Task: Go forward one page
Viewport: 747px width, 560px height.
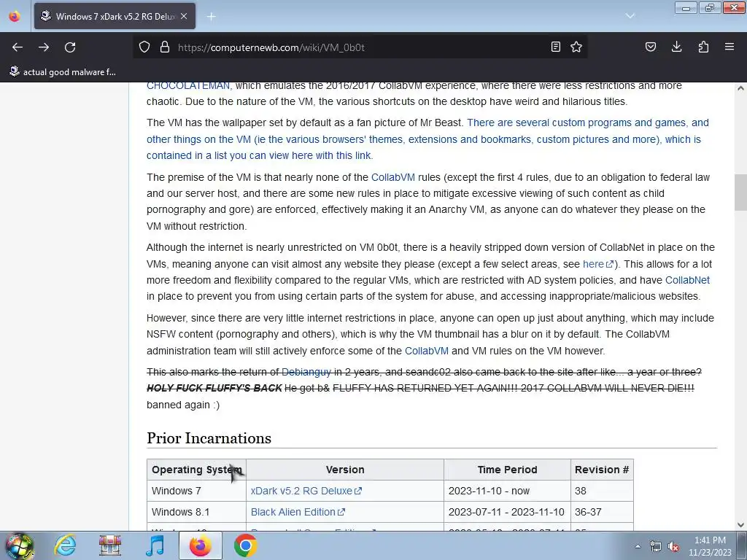Action: click(44, 47)
